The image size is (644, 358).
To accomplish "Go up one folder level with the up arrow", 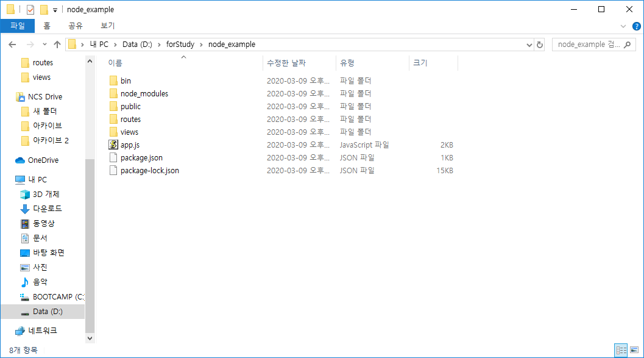I will (x=57, y=45).
